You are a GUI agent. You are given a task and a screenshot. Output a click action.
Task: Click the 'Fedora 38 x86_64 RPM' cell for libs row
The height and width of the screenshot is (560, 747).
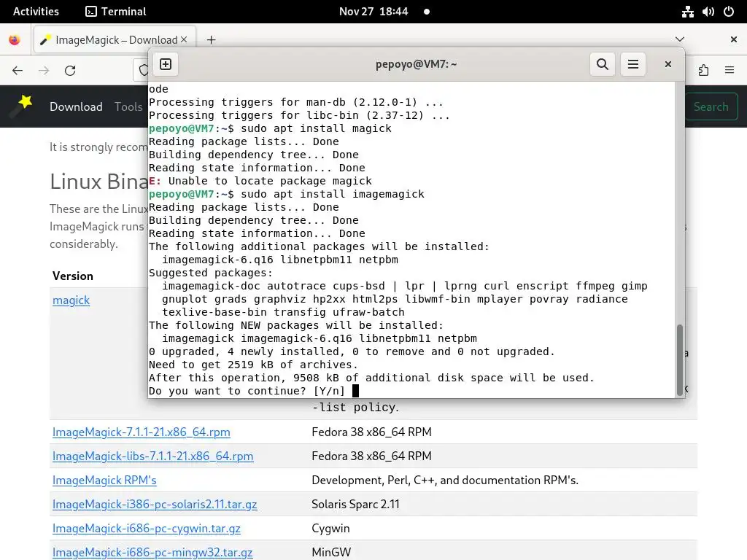(371, 456)
